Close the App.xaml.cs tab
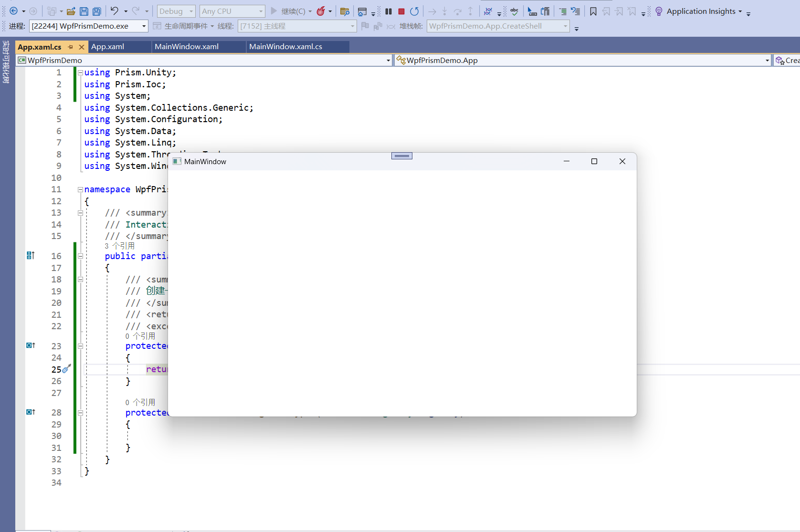 (82, 47)
